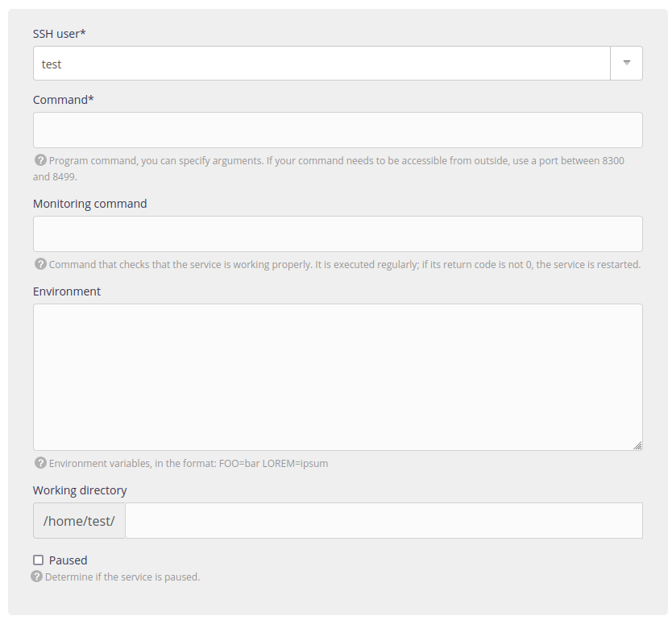Click the help icon beside the Environment variables hint
This screenshot has width=672, height=620.
(x=40, y=463)
